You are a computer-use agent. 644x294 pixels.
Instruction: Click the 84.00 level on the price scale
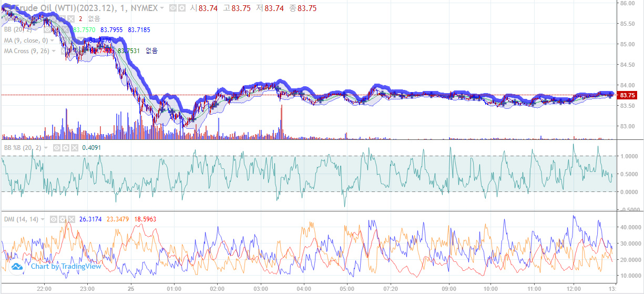[x=628, y=85]
